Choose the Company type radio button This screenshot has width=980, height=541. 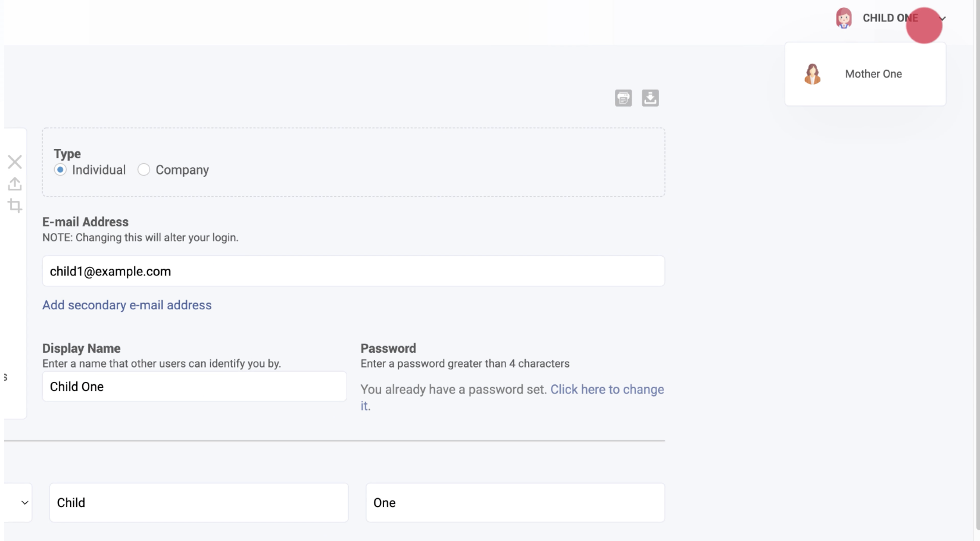click(143, 170)
